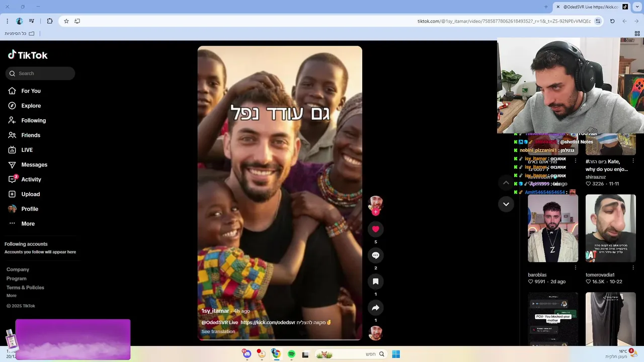Open site info icon in address bar

(598, 21)
